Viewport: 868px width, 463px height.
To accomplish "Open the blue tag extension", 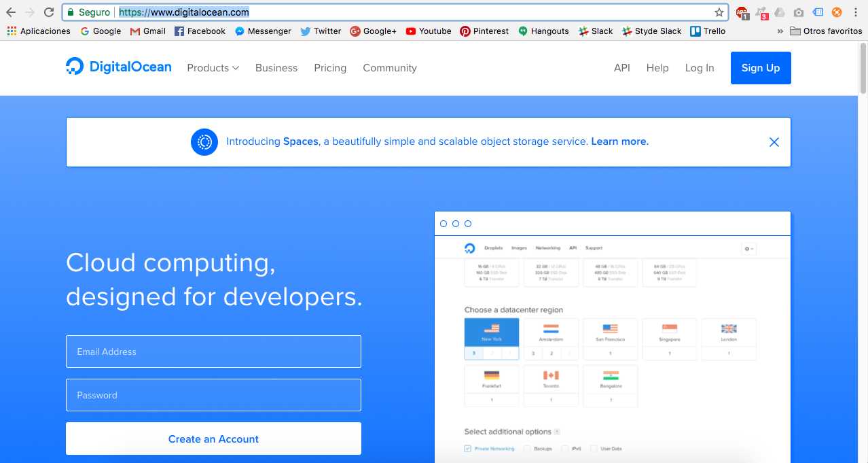I will [818, 12].
